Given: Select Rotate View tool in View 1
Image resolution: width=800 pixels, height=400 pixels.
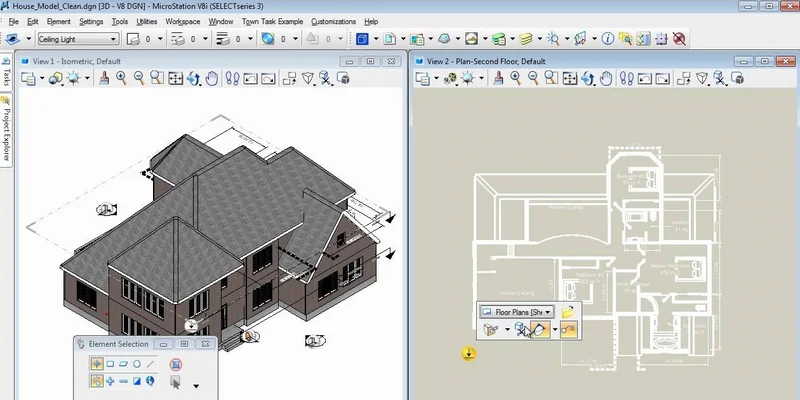Looking at the screenshot, I should 193,79.
